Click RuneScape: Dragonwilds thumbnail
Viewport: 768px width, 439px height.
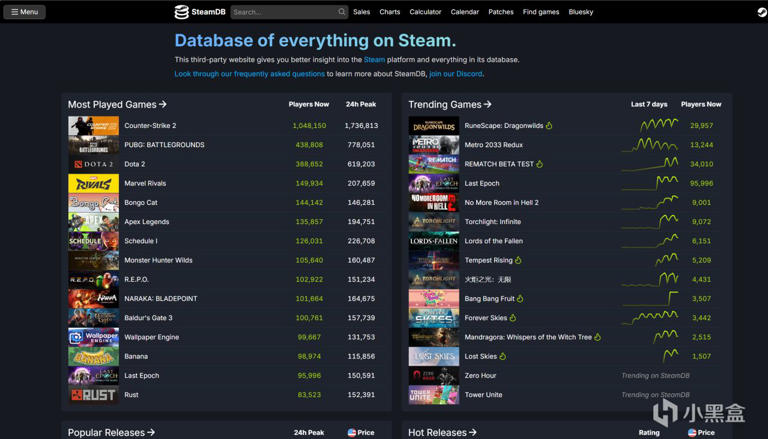434,125
